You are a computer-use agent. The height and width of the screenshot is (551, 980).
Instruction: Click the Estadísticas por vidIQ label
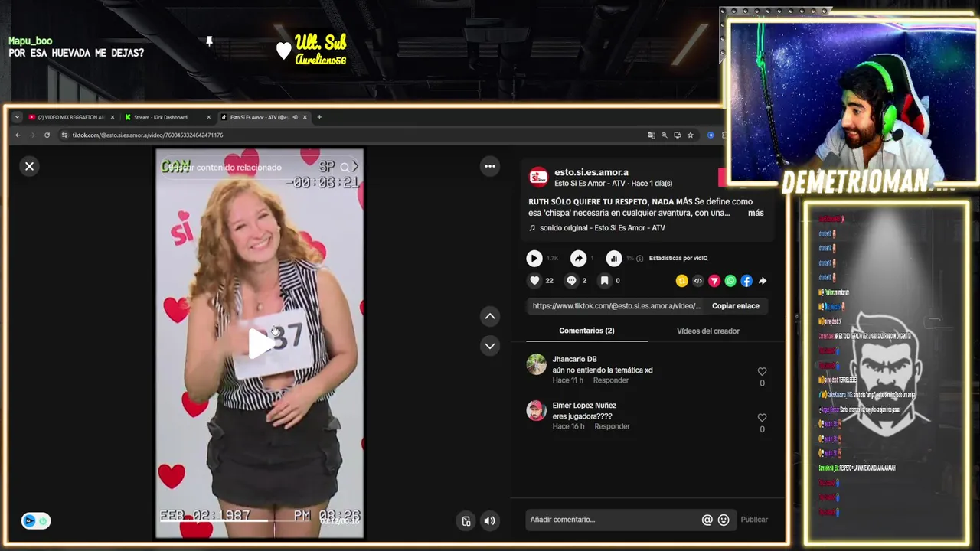[678, 258]
